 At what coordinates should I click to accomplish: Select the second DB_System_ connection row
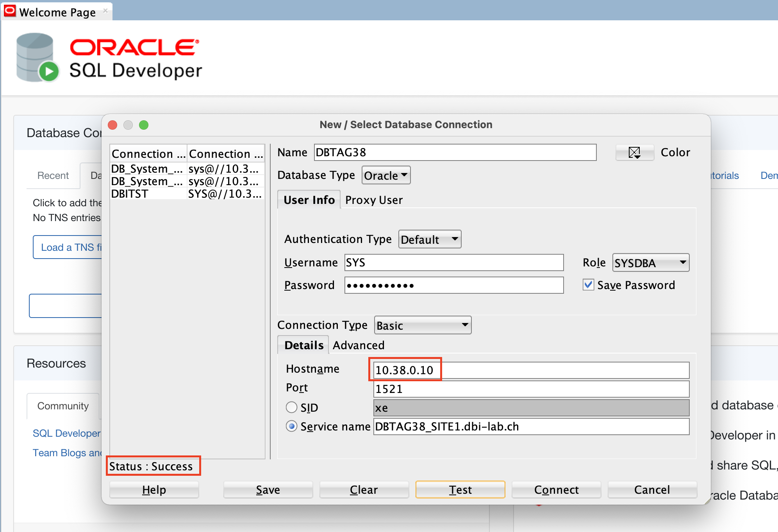[x=187, y=181]
